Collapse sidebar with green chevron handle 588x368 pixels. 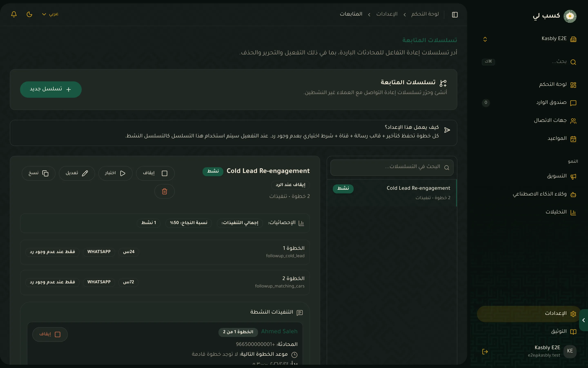[584, 320]
